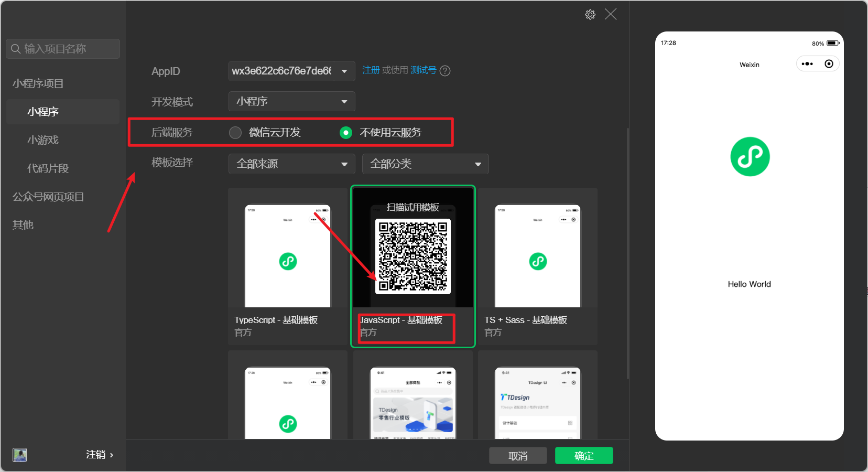Open the 全部分类 category dropdown
The height and width of the screenshot is (472, 868).
point(426,164)
